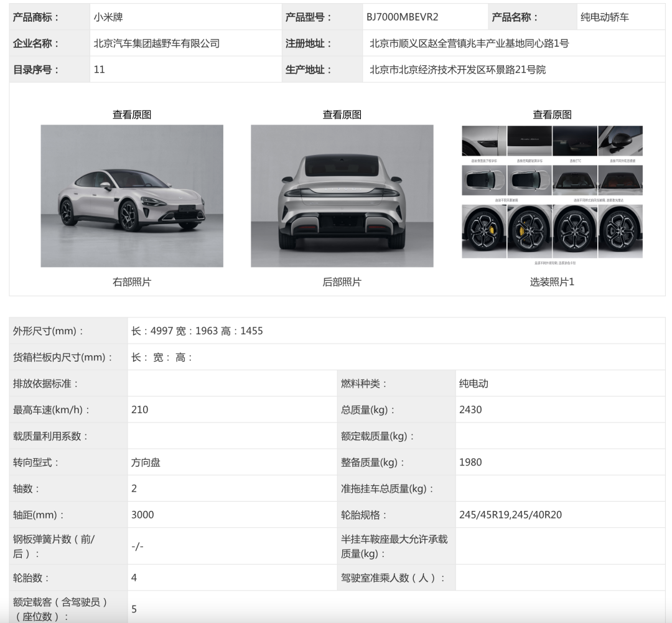Select total mass value '2430'
Image resolution: width=672 pixels, height=623 pixels.
pyautogui.click(x=470, y=410)
